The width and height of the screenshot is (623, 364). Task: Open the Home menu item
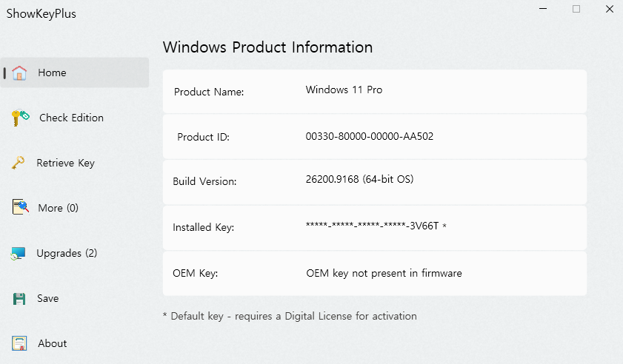(75, 73)
